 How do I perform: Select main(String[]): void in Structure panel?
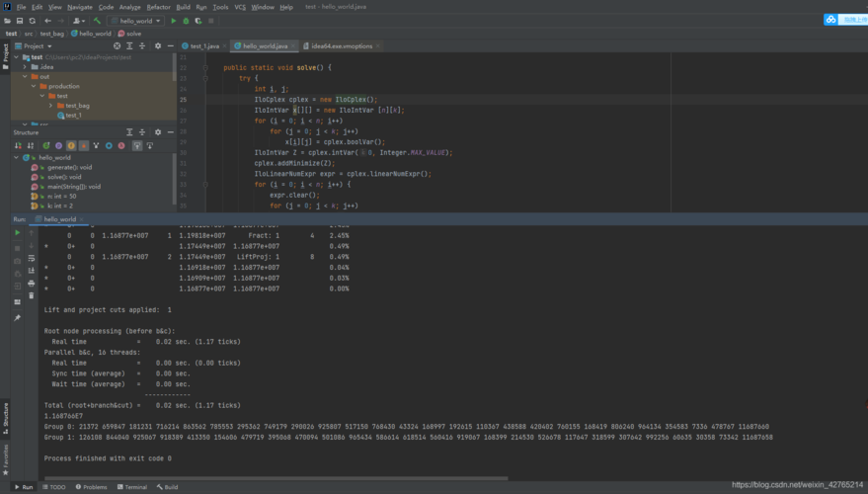click(74, 187)
